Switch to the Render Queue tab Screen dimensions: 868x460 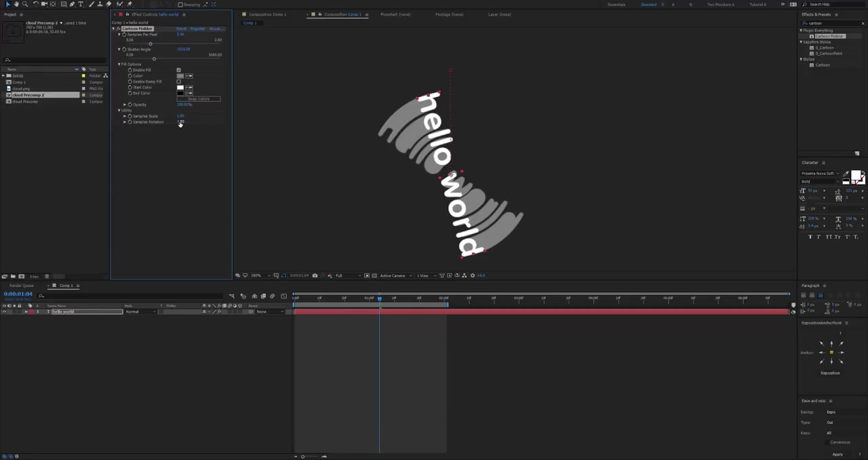[x=20, y=286]
